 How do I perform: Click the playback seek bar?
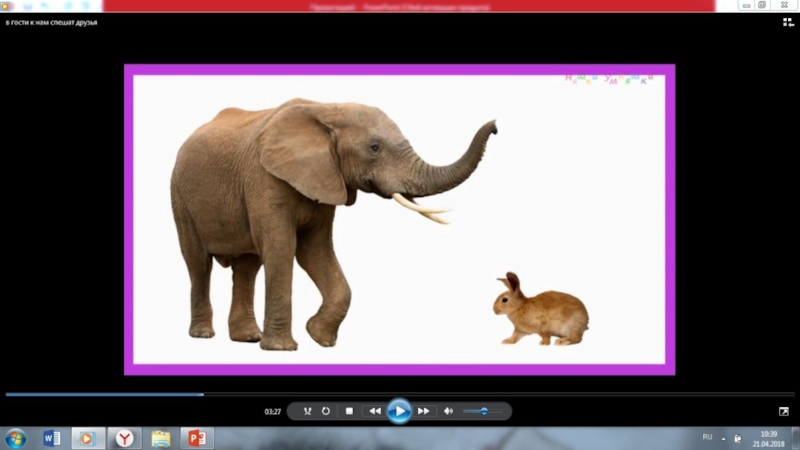[x=400, y=394]
